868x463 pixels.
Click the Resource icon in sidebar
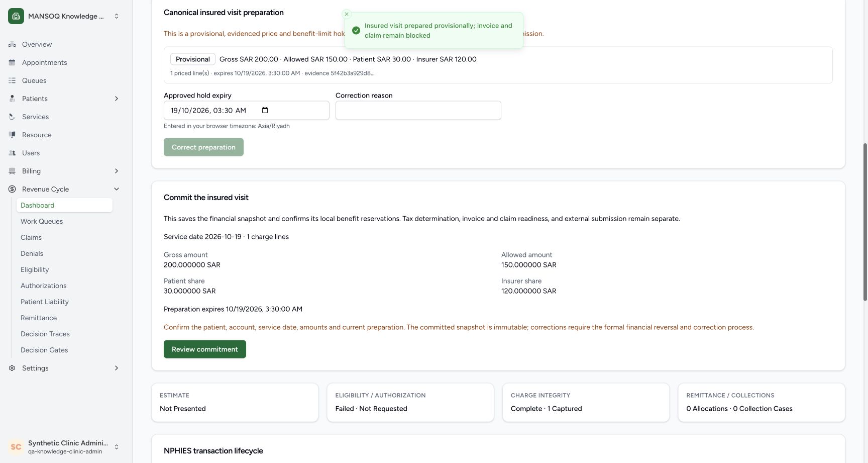tap(12, 135)
